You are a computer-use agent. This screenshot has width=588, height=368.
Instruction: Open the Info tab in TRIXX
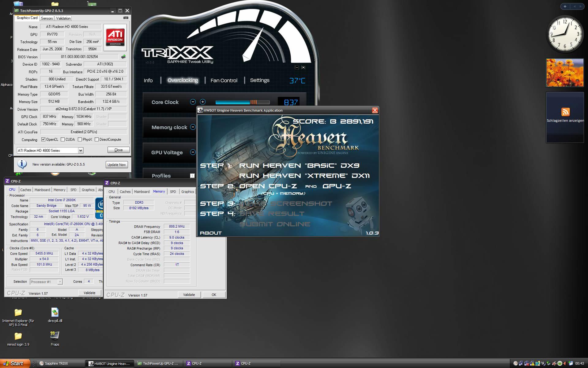click(148, 80)
